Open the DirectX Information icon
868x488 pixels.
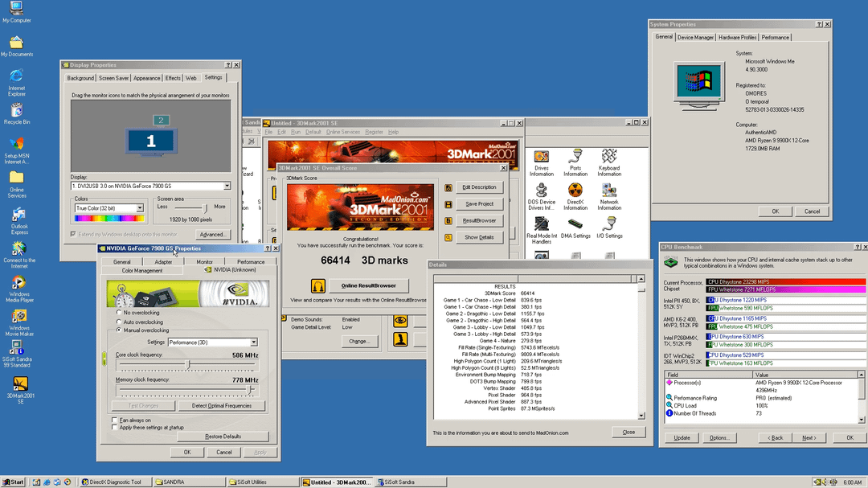pyautogui.click(x=575, y=191)
